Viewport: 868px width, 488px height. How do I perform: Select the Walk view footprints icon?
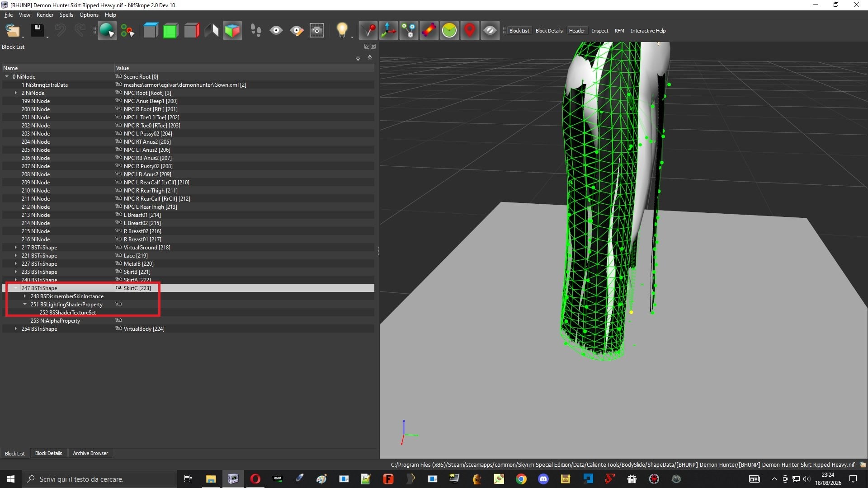point(255,31)
